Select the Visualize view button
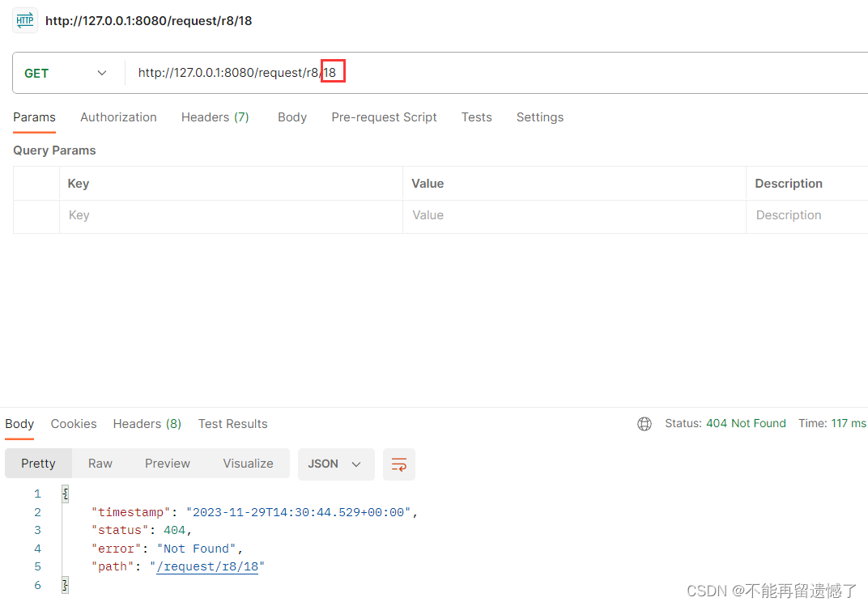Screen dimensions: 868x606 pyautogui.click(x=248, y=464)
